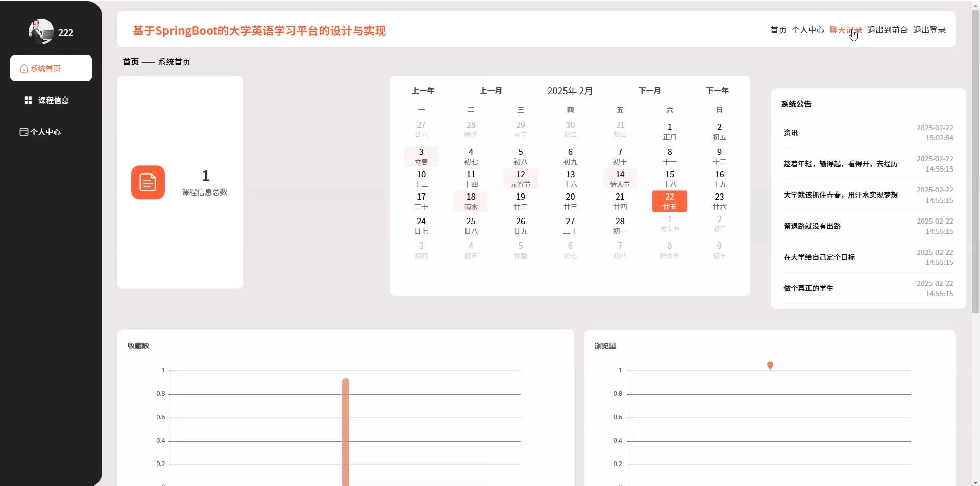Click 下一月 in calendar header
980x486 pixels.
pyautogui.click(x=650, y=90)
